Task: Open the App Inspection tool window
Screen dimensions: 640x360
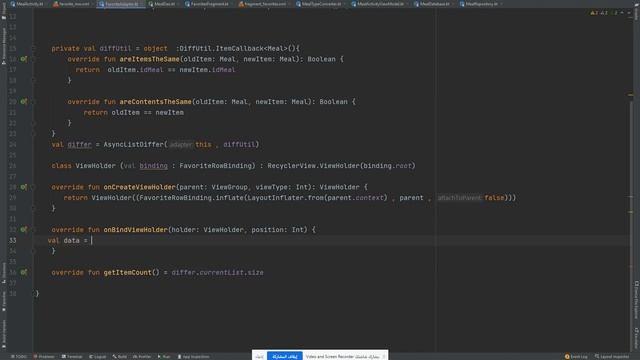Action: 193,357
